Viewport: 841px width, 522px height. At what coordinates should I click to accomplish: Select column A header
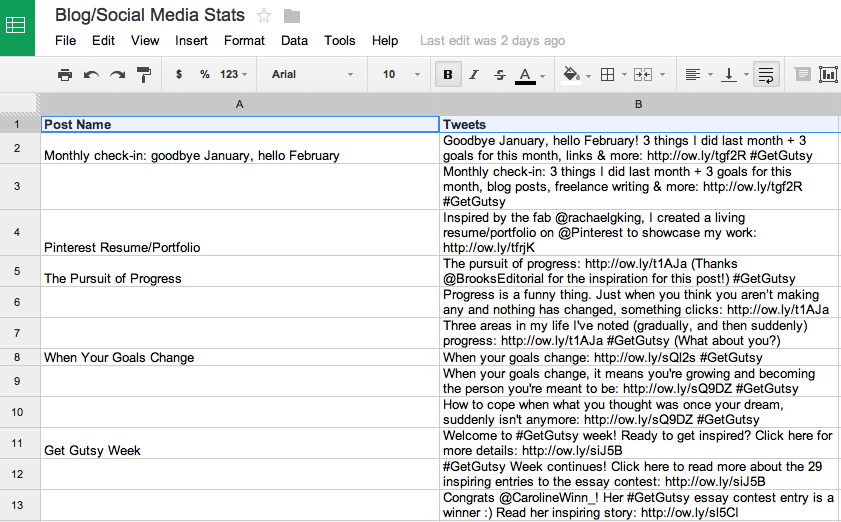pyautogui.click(x=240, y=104)
